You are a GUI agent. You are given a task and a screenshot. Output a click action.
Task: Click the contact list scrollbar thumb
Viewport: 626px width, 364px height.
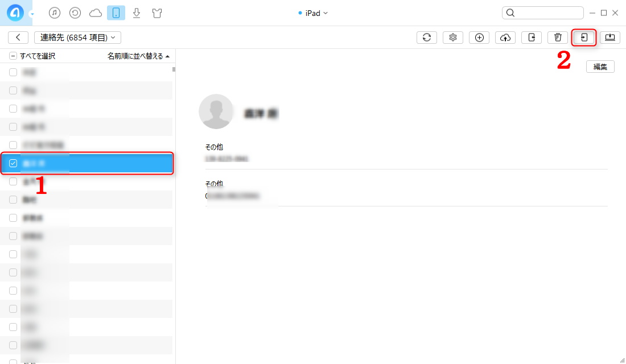pos(174,69)
